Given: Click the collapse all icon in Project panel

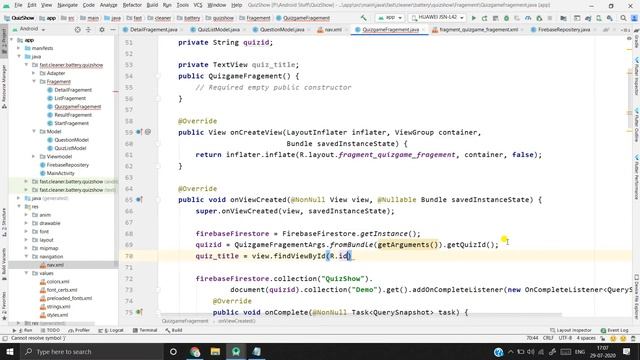Looking at the screenshot, I should click(x=89, y=29).
